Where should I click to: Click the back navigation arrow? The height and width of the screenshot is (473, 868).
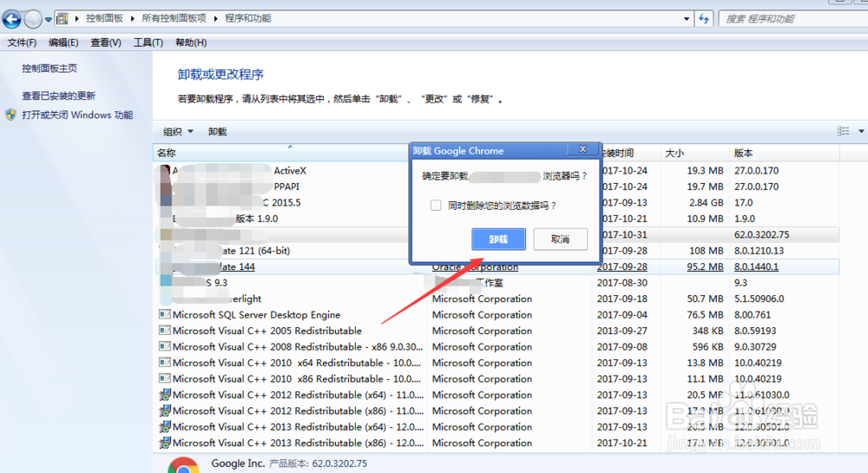pyautogui.click(x=11, y=19)
